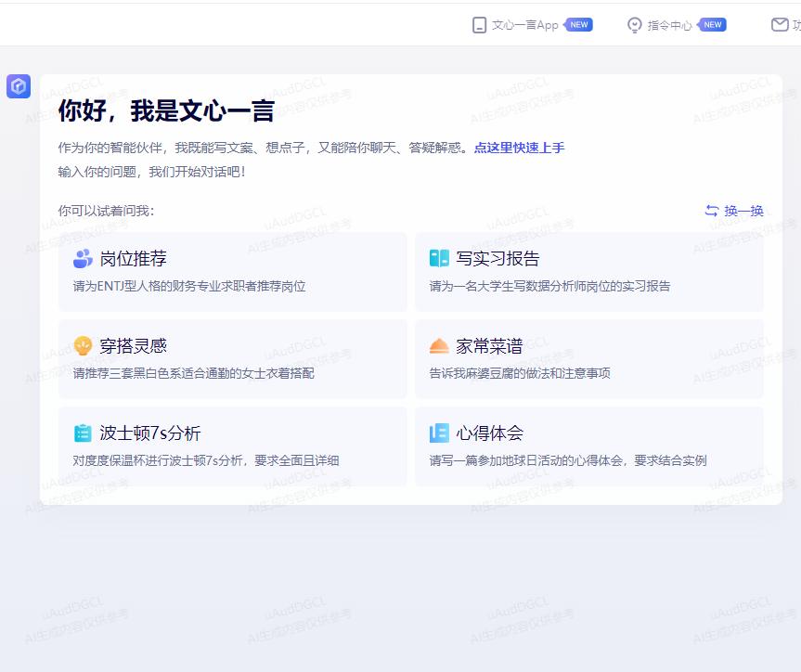The width and height of the screenshot is (801, 672).
Task: Click the 心得体会 notebook icon
Action: (x=439, y=433)
